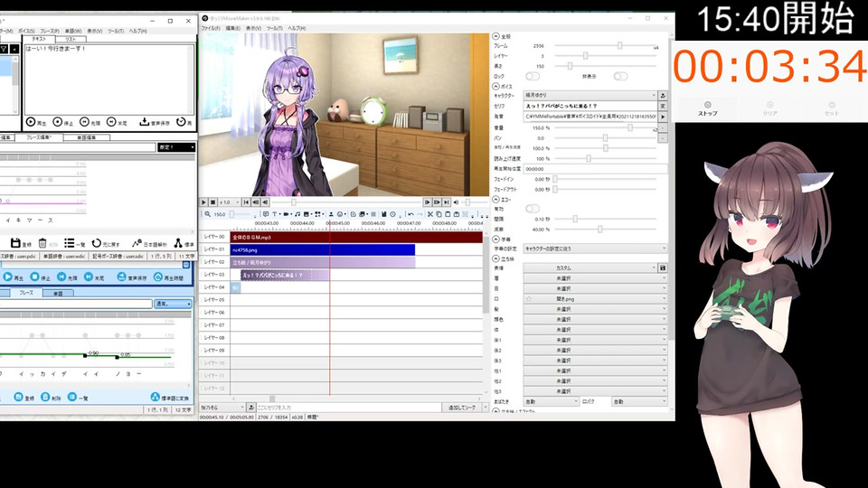Jump to the end of the timeline
The width and height of the screenshot is (868, 488).
[446, 202]
